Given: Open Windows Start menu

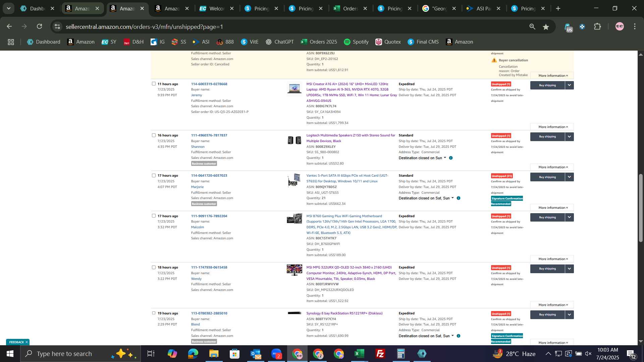Looking at the screenshot, I should tap(10, 354).
